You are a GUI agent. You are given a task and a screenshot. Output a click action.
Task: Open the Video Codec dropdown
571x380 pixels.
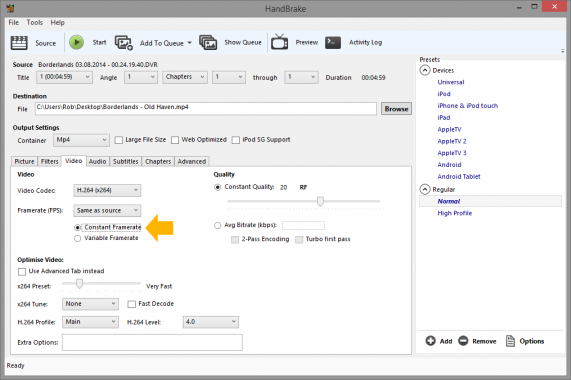pos(107,190)
